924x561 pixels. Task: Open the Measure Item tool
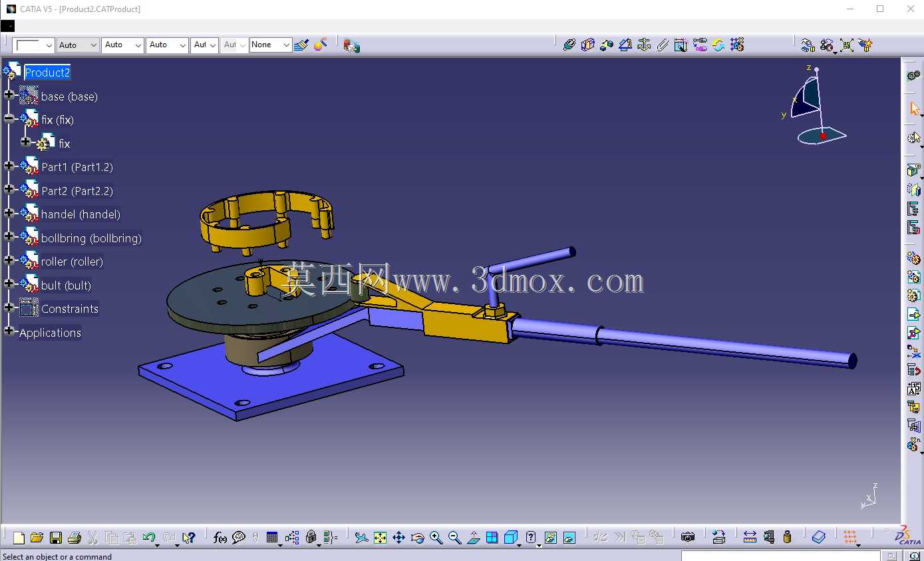click(x=769, y=538)
